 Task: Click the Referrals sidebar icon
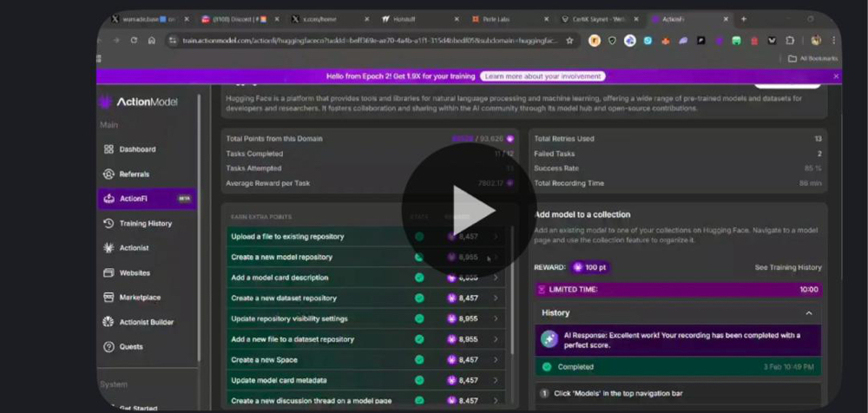click(108, 174)
